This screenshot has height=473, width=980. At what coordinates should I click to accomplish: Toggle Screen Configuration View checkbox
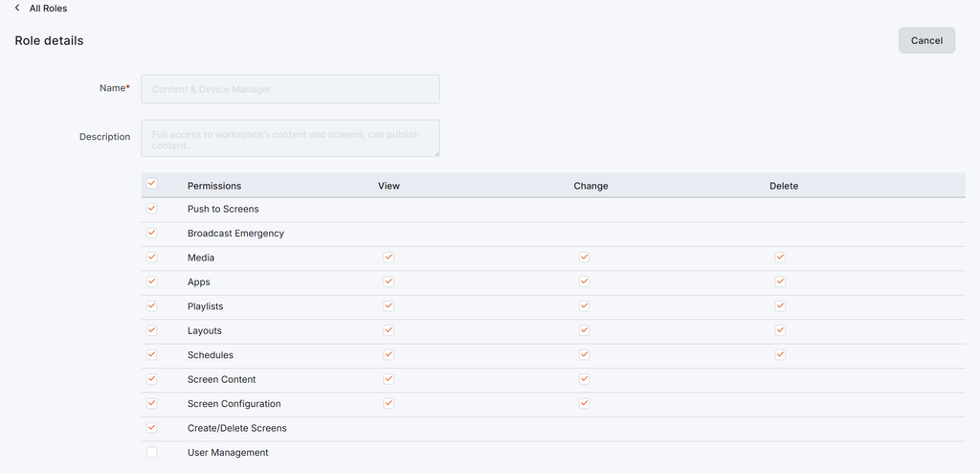pyautogui.click(x=389, y=403)
